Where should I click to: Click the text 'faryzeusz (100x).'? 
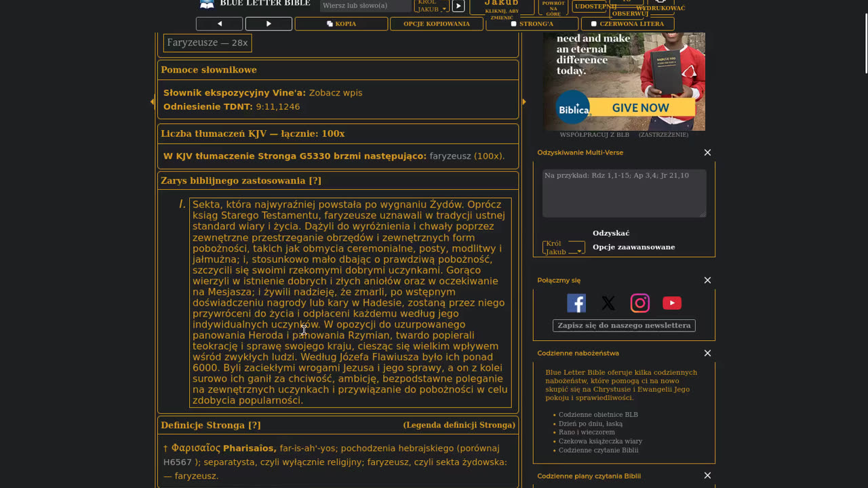pos(467,157)
